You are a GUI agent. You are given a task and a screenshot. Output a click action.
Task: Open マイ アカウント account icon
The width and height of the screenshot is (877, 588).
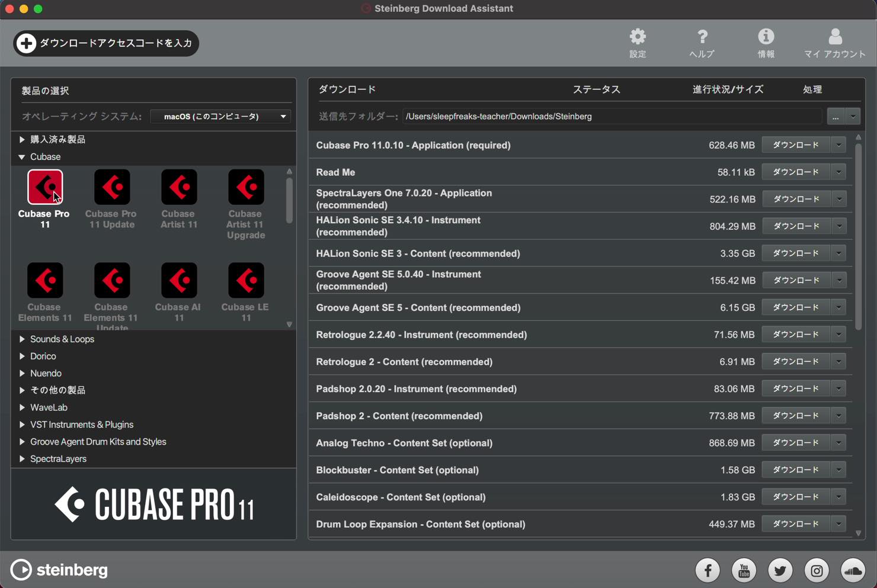click(834, 43)
